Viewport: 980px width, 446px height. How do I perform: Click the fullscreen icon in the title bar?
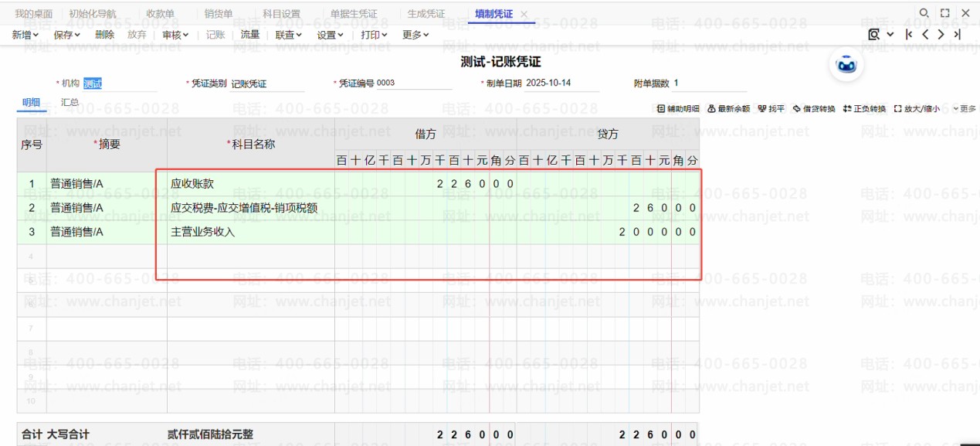pos(944,13)
